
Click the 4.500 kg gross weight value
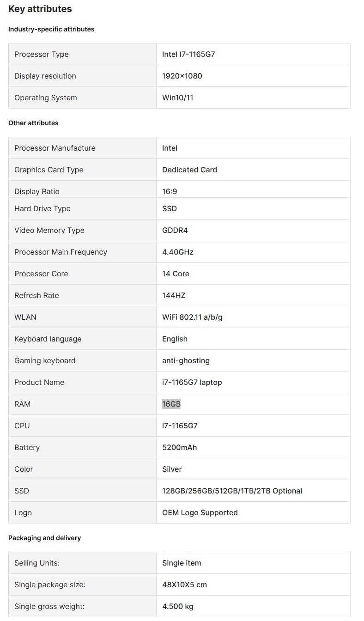(x=178, y=606)
